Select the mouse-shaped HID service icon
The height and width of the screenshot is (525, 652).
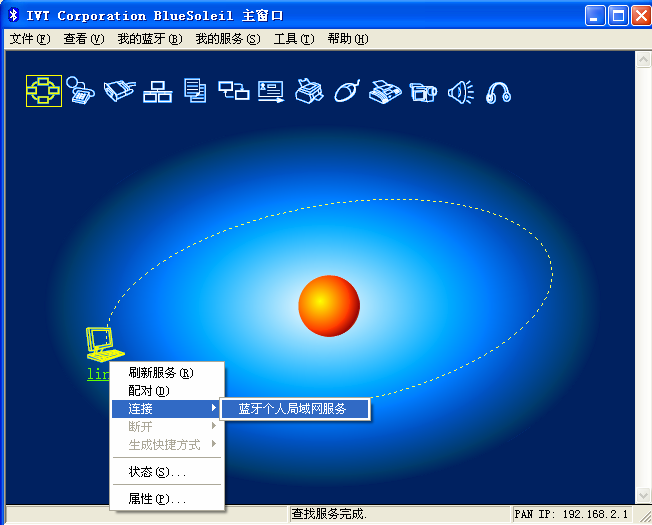(x=346, y=92)
